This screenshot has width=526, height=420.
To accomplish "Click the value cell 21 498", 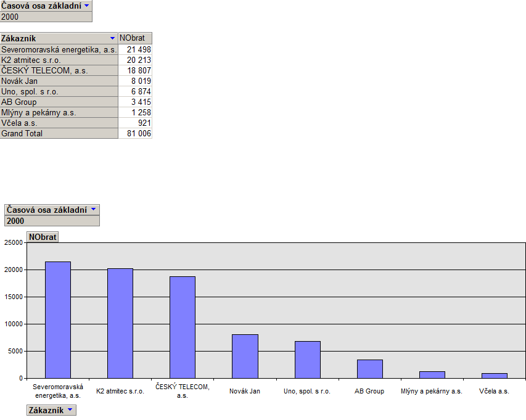I will [135, 50].
